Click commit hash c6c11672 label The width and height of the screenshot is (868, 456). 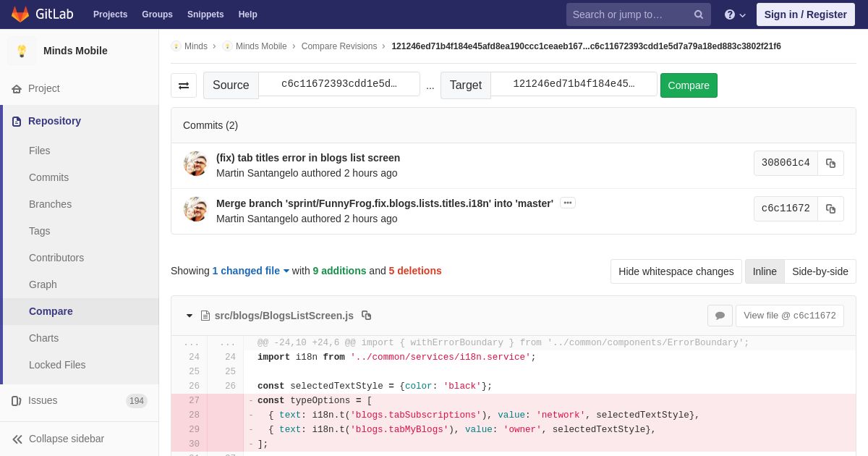pyautogui.click(x=786, y=208)
